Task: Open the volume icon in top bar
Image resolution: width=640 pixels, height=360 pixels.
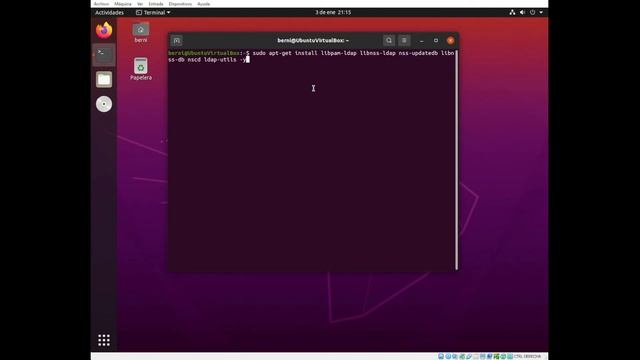Action: 522,13
